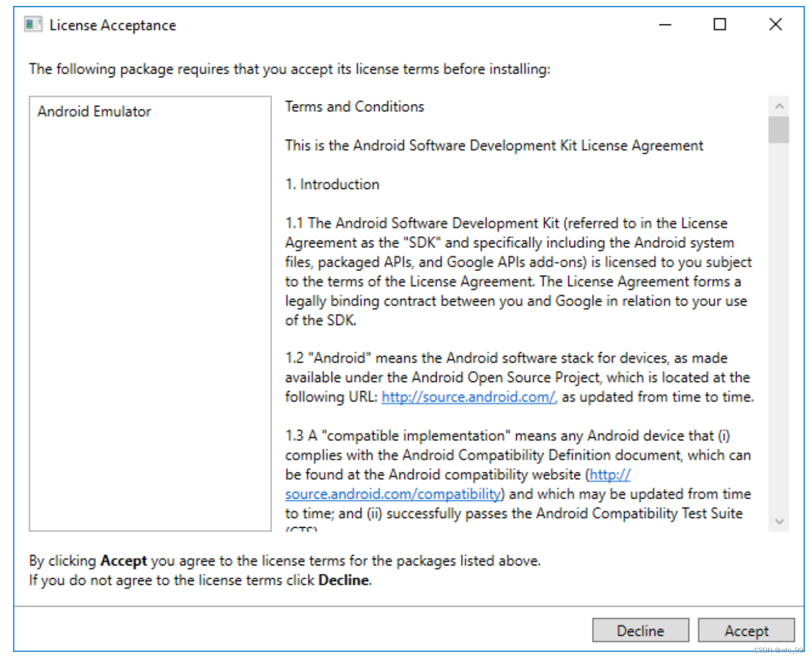Click the section titled 1. Introduction

pyautogui.click(x=332, y=184)
